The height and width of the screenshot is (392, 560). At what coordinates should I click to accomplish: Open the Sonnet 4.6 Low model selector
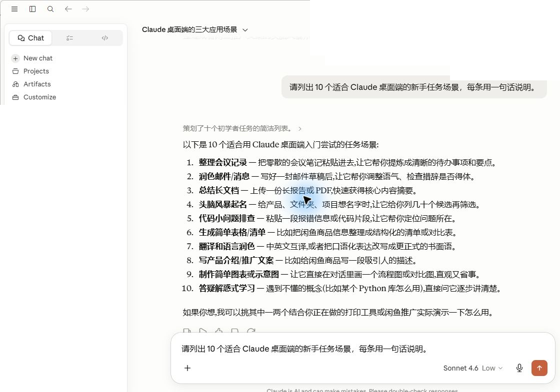click(473, 368)
